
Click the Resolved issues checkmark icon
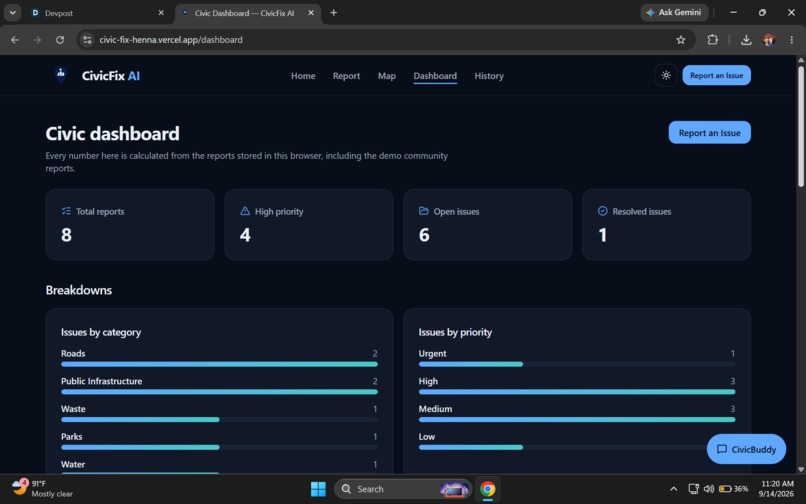tap(602, 211)
